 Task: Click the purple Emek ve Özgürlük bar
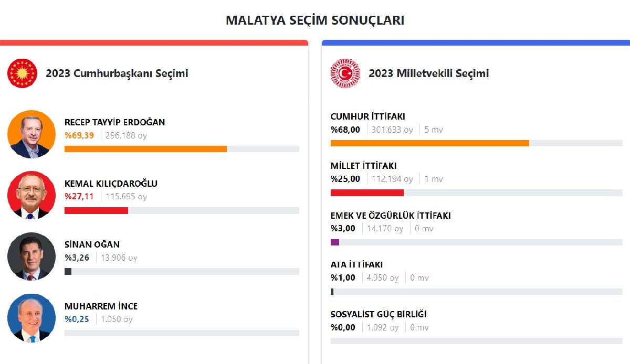click(x=335, y=242)
